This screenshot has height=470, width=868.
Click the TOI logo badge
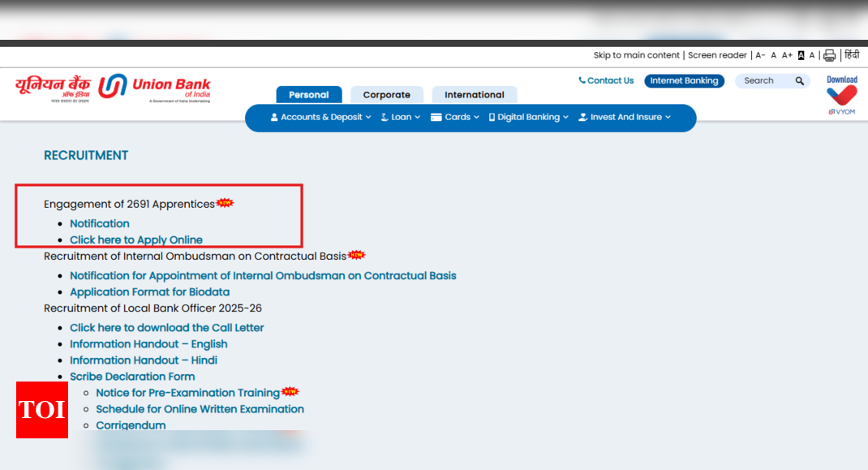point(42,410)
